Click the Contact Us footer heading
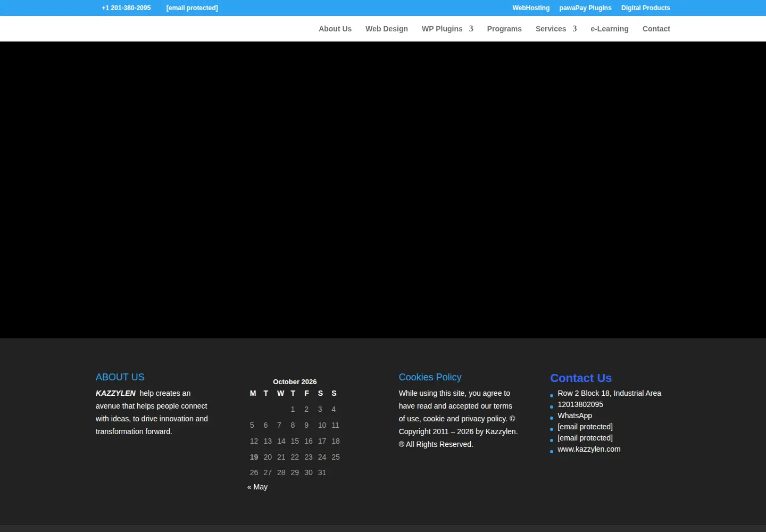The height and width of the screenshot is (532, 766). click(581, 378)
